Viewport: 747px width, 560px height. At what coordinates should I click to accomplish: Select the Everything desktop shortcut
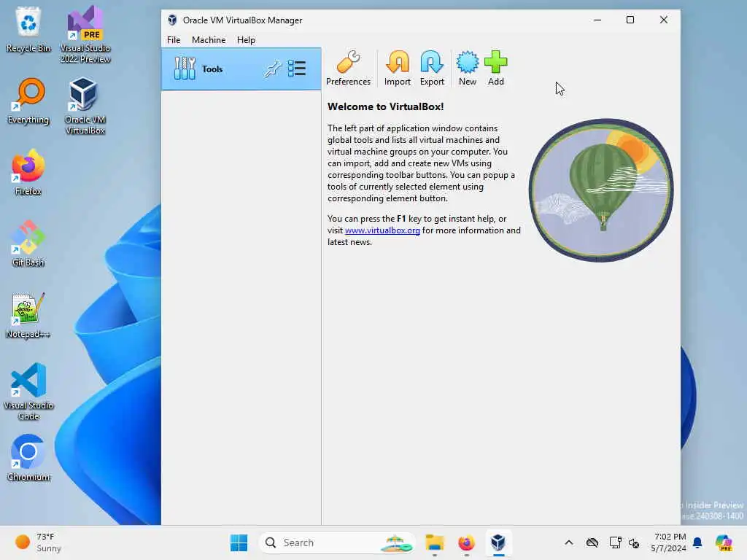tap(28, 101)
